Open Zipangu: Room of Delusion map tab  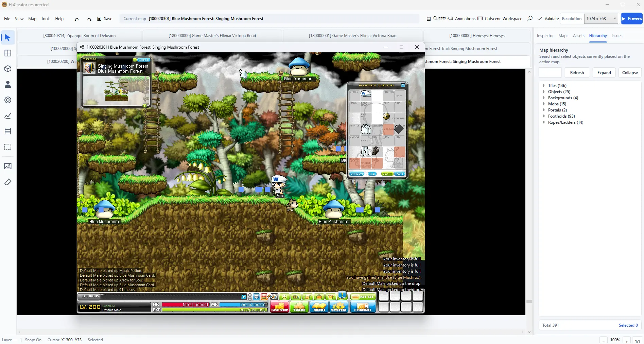click(x=80, y=36)
